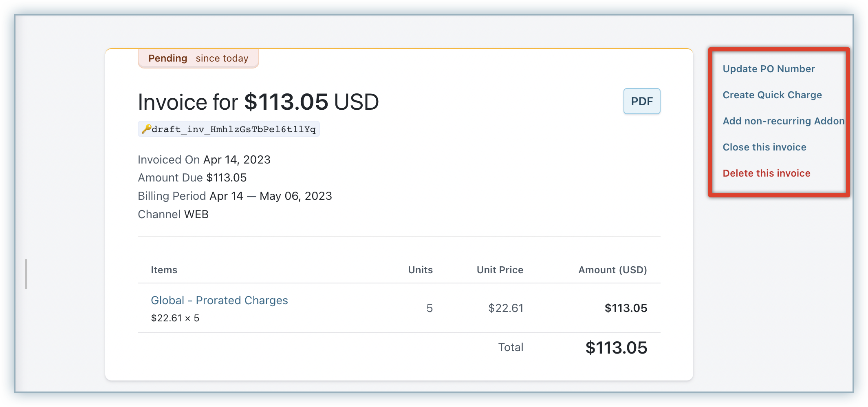Click the Unit Price column header

500,270
